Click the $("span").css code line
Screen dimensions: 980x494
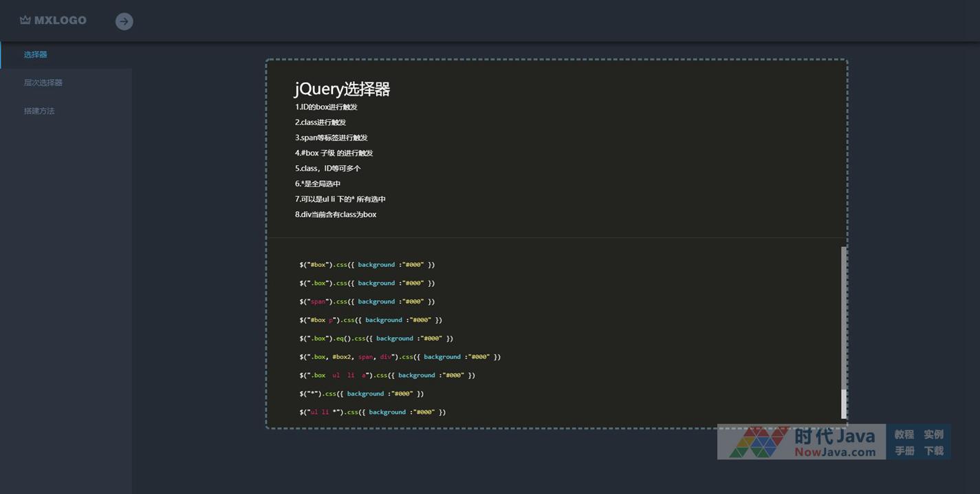(x=367, y=301)
